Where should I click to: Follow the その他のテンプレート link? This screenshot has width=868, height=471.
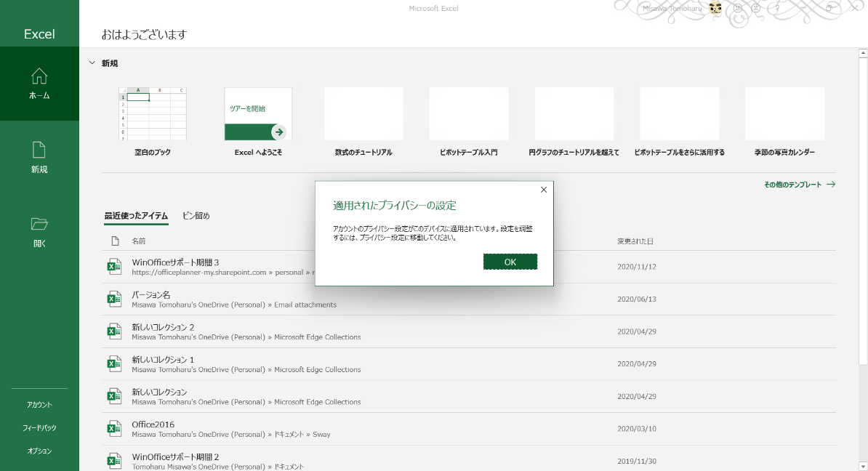pyautogui.click(x=800, y=185)
